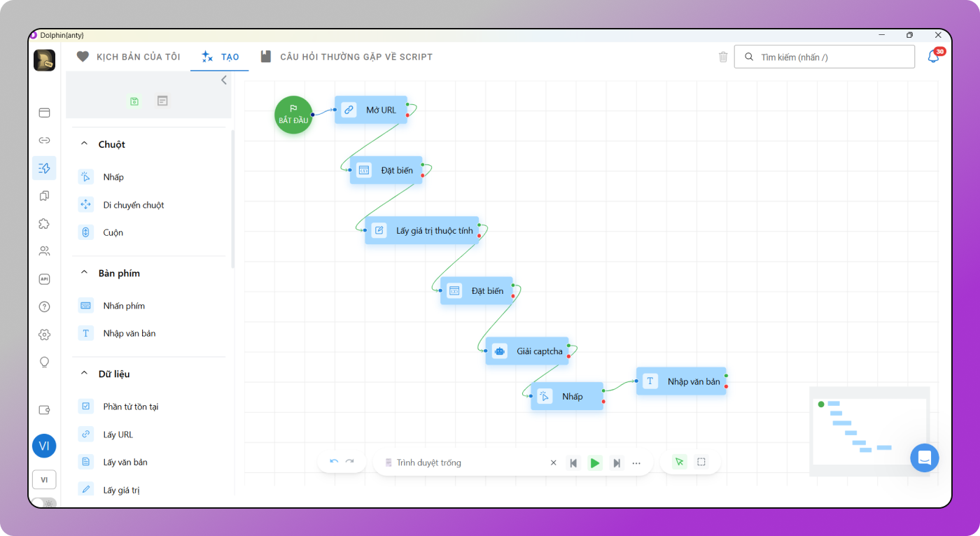Open the API icon in sidebar
Screen dimensions: 980x536
point(44,279)
